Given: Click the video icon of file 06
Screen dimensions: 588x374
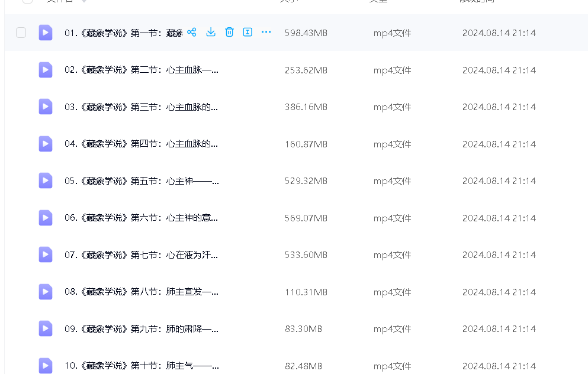Looking at the screenshot, I should [x=46, y=218].
